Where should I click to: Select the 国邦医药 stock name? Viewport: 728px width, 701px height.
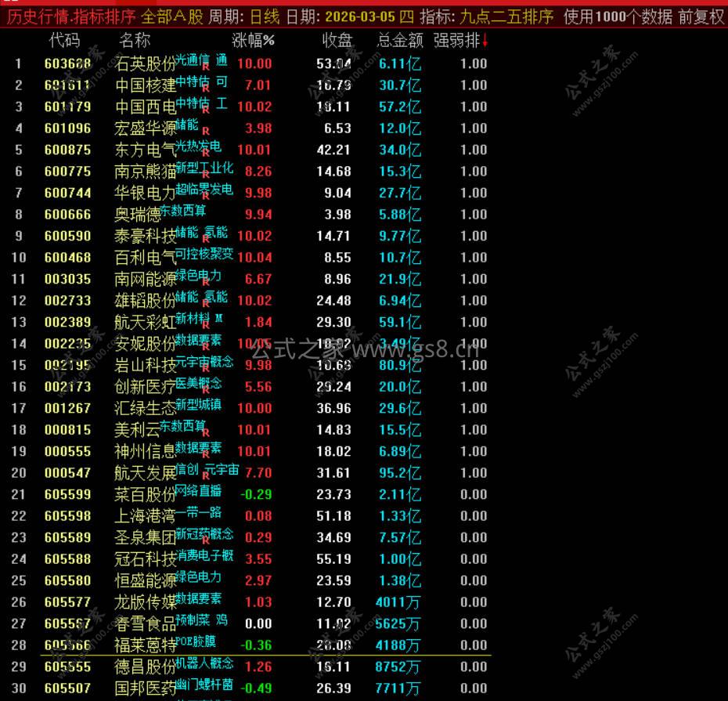[146, 688]
